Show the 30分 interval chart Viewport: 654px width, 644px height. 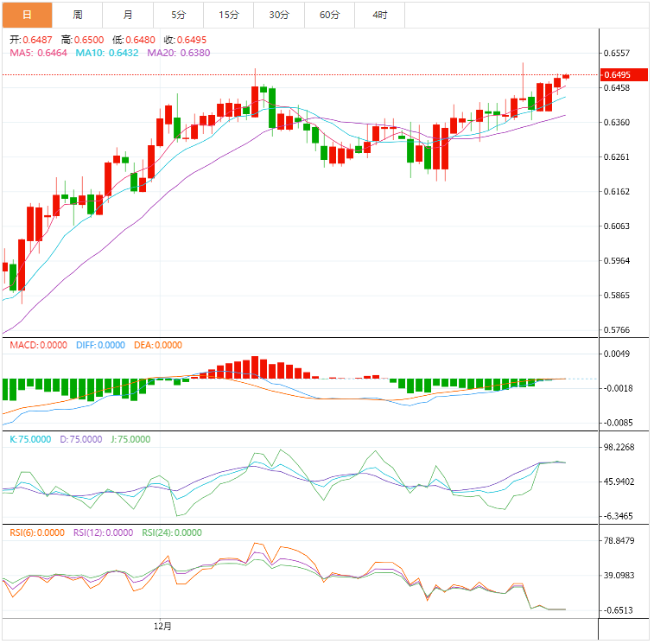[x=279, y=15]
